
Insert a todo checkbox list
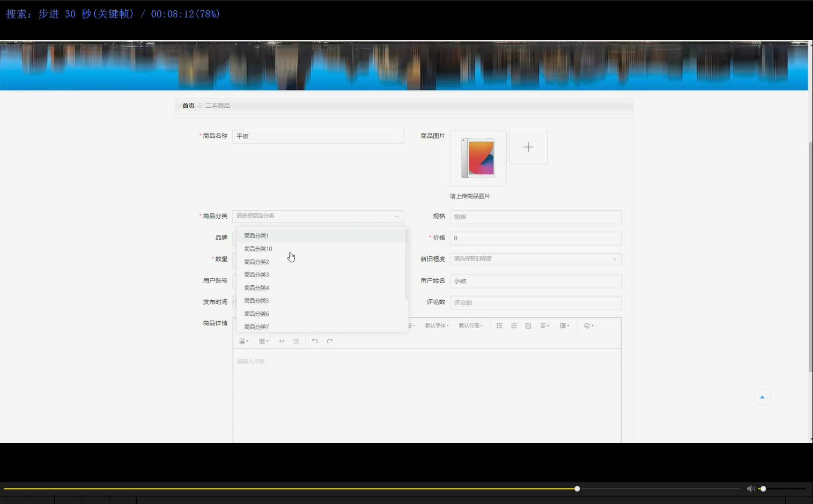pyautogui.click(x=528, y=325)
